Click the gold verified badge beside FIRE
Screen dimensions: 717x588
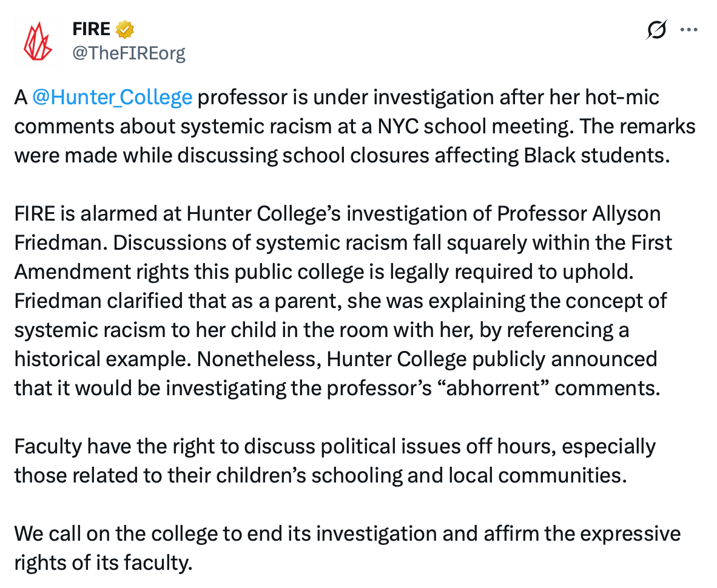(x=125, y=29)
